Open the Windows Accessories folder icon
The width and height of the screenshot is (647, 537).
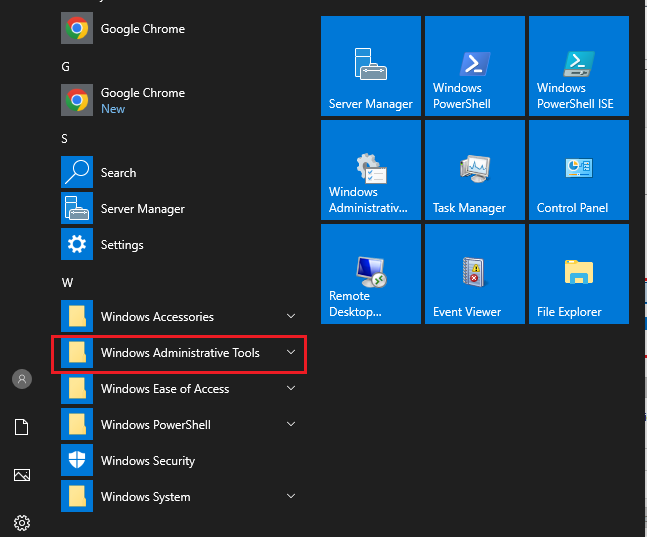coord(77,316)
